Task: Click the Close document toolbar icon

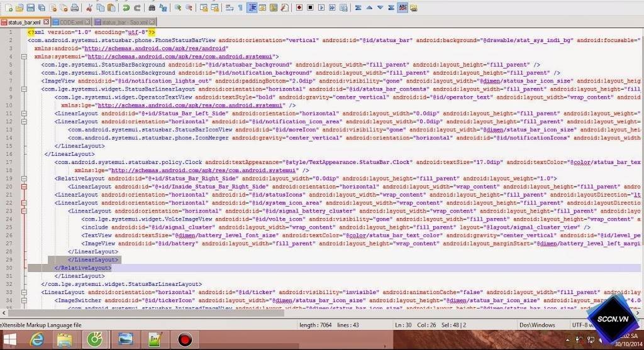Action: click(x=53, y=8)
